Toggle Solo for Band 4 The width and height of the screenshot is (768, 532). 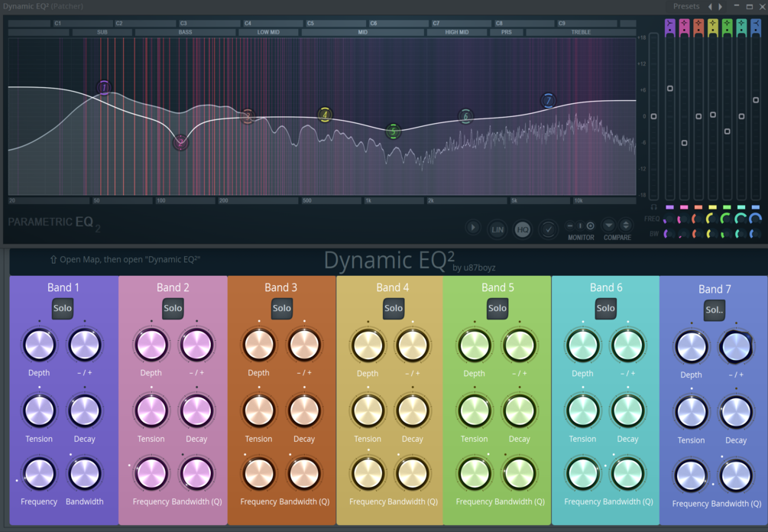[394, 309]
